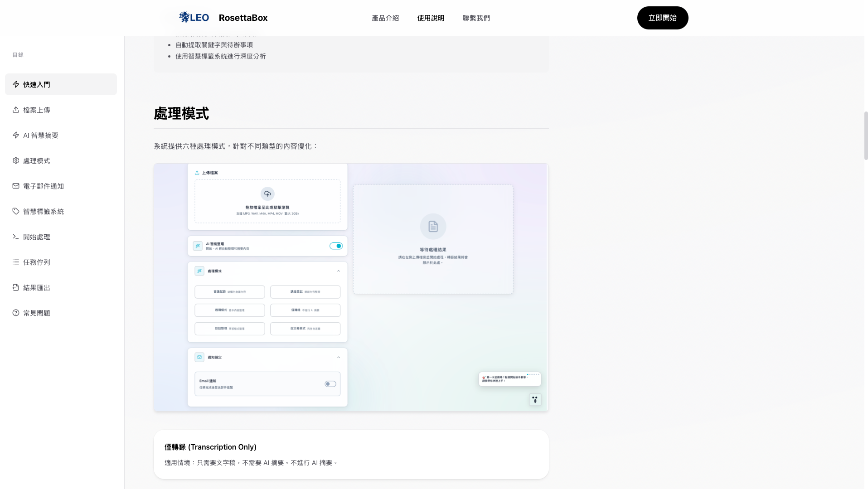
Task: Click the 開始處理 terminal icon
Action: pyautogui.click(x=16, y=237)
